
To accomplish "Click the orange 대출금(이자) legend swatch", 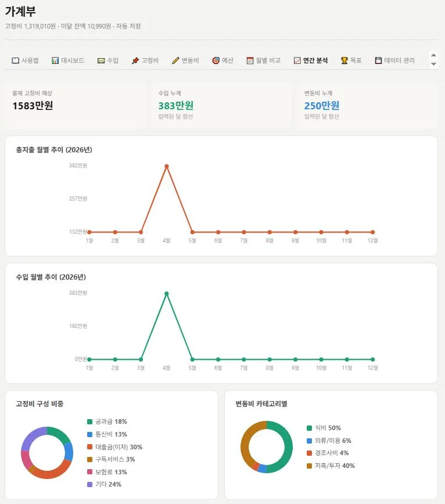I will click(x=89, y=447).
